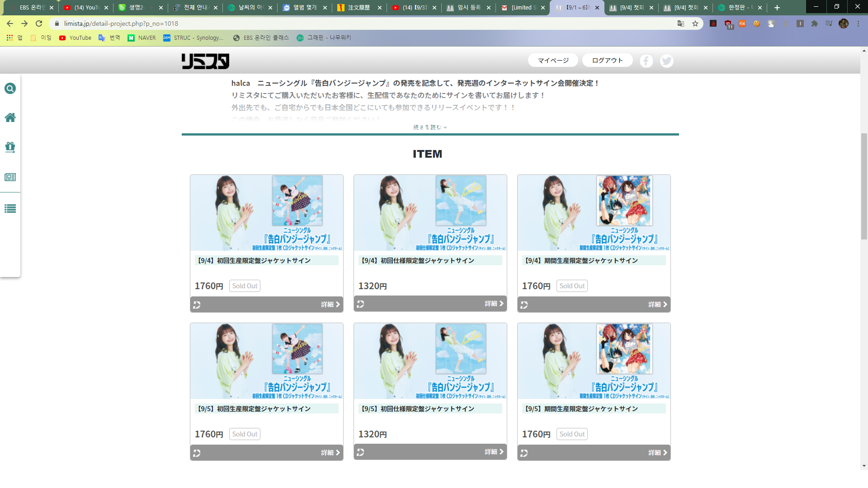Switch to the 앨범 몇개 tab

click(x=305, y=8)
